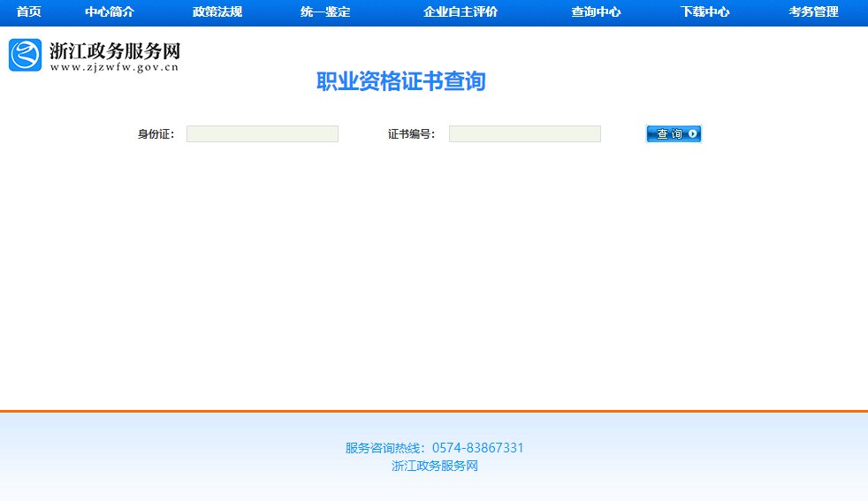Image resolution: width=868 pixels, height=501 pixels.
Task: Click the arrow icon on the 查询 button
Action: click(x=693, y=134)
